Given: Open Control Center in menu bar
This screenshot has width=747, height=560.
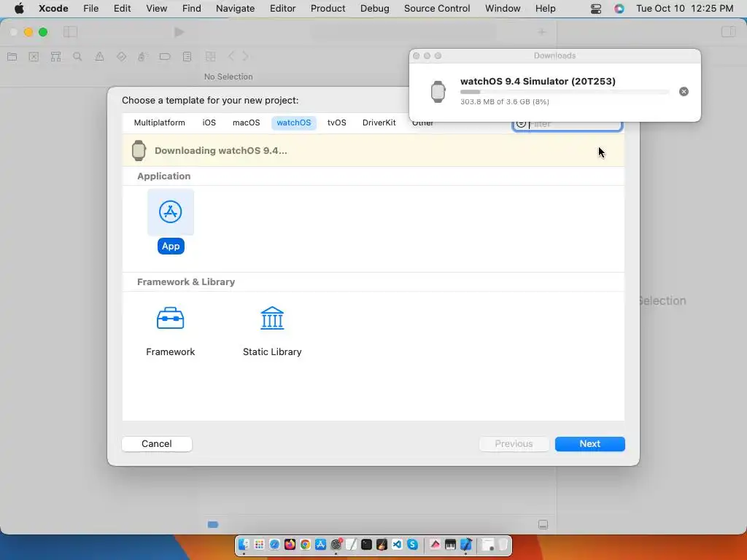Looking at the screenshot, I should [596, 9].
